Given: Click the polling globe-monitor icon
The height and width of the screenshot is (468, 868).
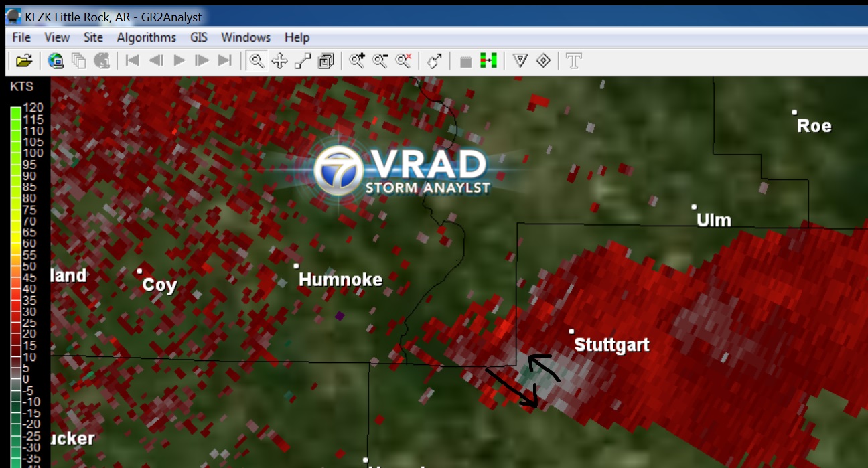Looking at the screenshot, I should [56, 61].
